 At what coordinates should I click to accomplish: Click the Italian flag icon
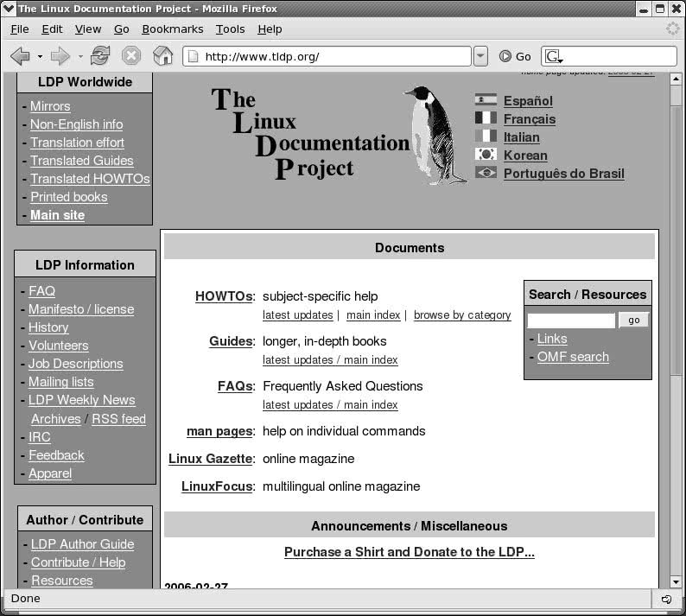(x=486, y=136)
